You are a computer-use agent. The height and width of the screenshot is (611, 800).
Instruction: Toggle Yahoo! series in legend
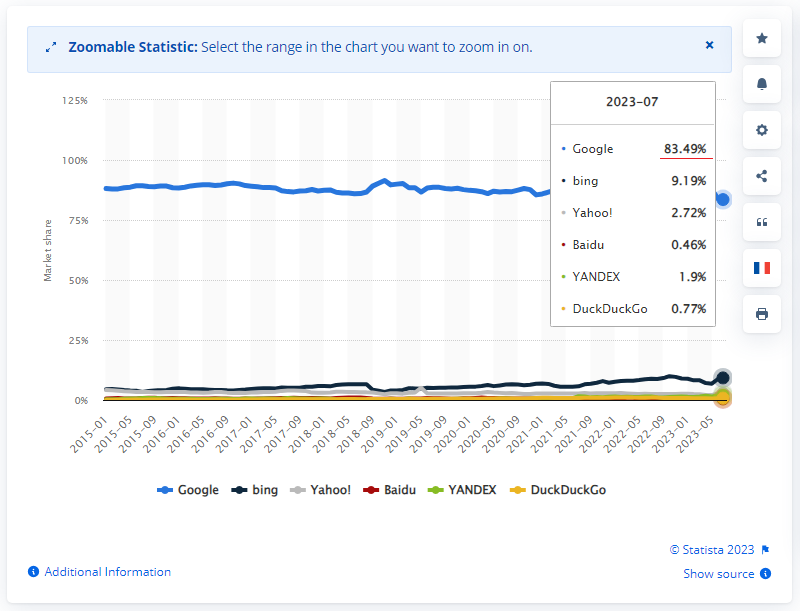320,490
